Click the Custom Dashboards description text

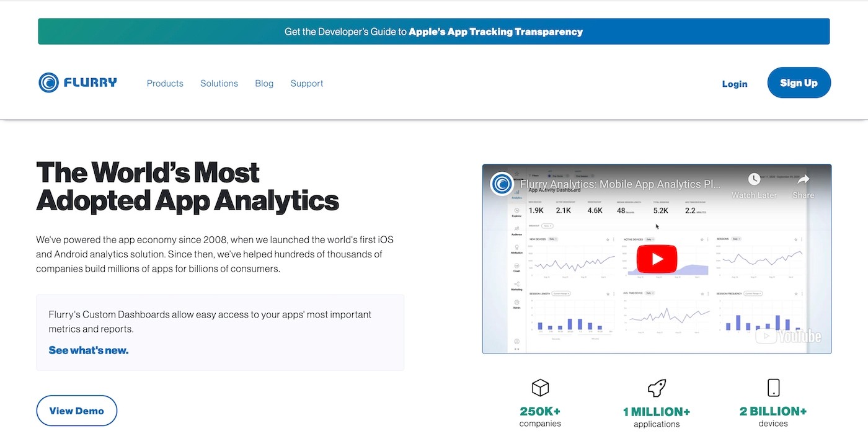[x=210, y=322]
